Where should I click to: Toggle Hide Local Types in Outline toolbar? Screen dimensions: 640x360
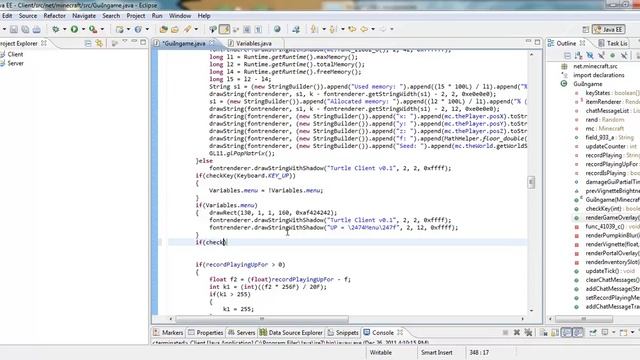(624, 55)
